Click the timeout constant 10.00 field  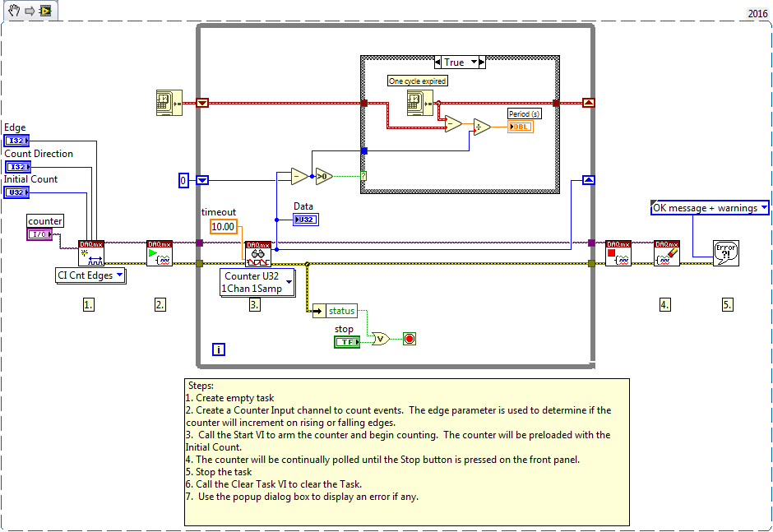[x=223, y=226]
